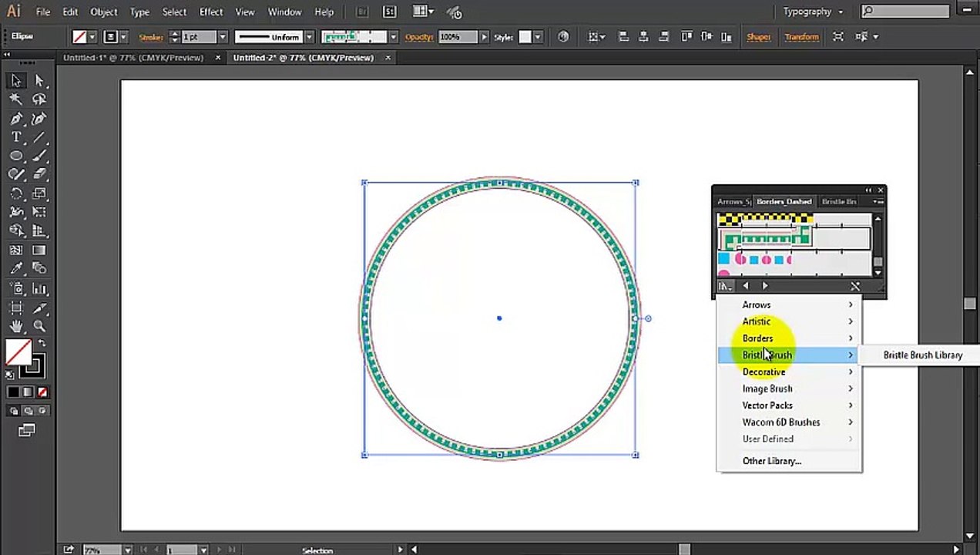This screenshot has height=555, width=980.
Task: Select the Ellipse shape tool
Action: 16,156
